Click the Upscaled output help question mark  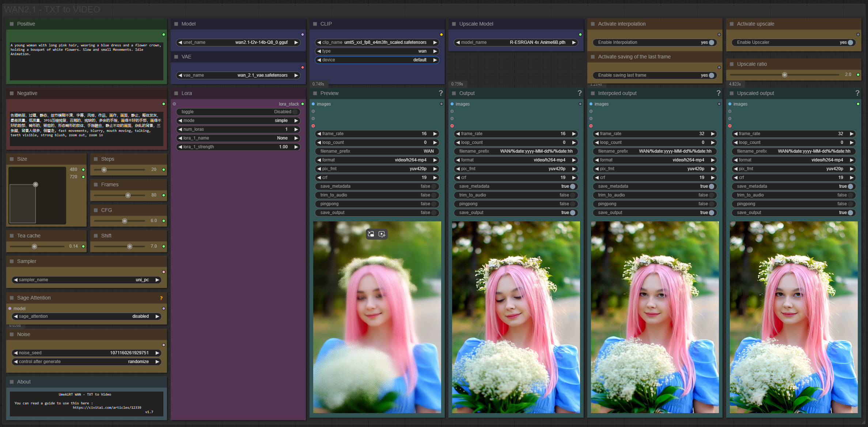(857, 93)
